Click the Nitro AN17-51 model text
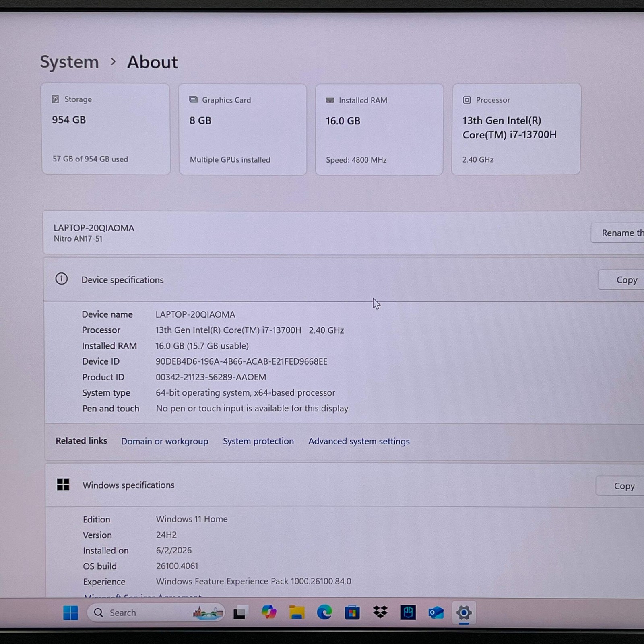This screenshot has height=644, width=644. [78, 239]
